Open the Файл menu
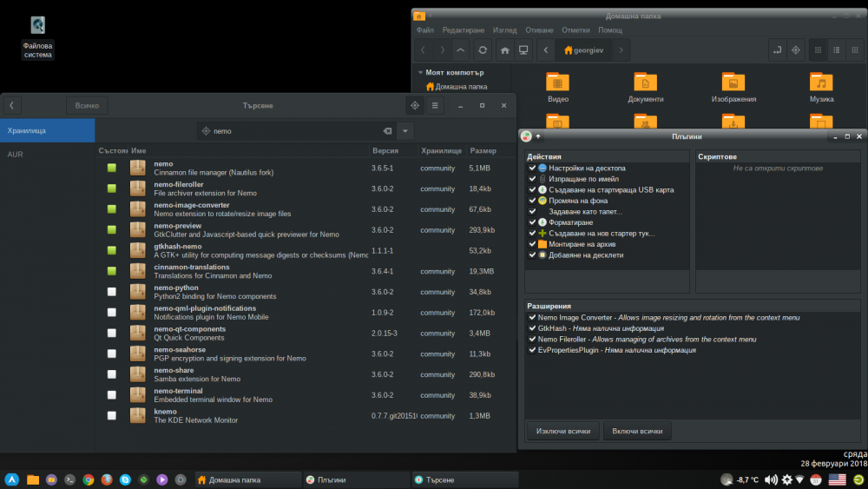868x489 pixels. pyautogui.click(x=425, y=30)
